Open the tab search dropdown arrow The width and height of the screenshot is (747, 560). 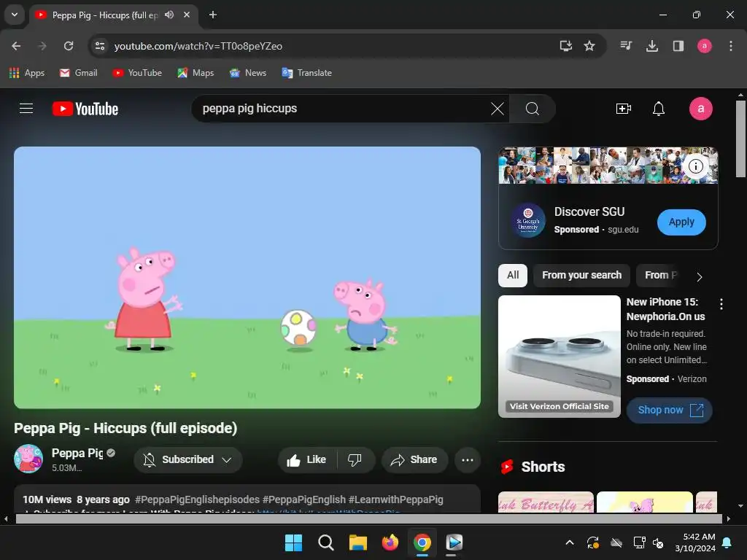pos(15,15)
